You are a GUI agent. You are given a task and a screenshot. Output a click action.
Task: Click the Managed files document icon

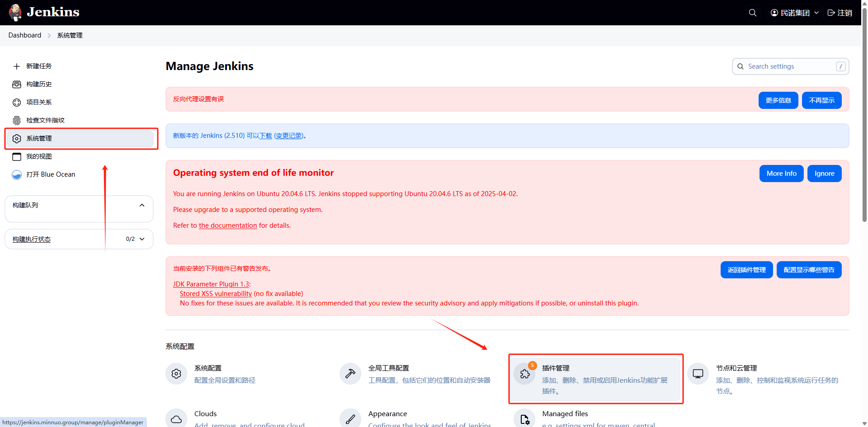524,419
